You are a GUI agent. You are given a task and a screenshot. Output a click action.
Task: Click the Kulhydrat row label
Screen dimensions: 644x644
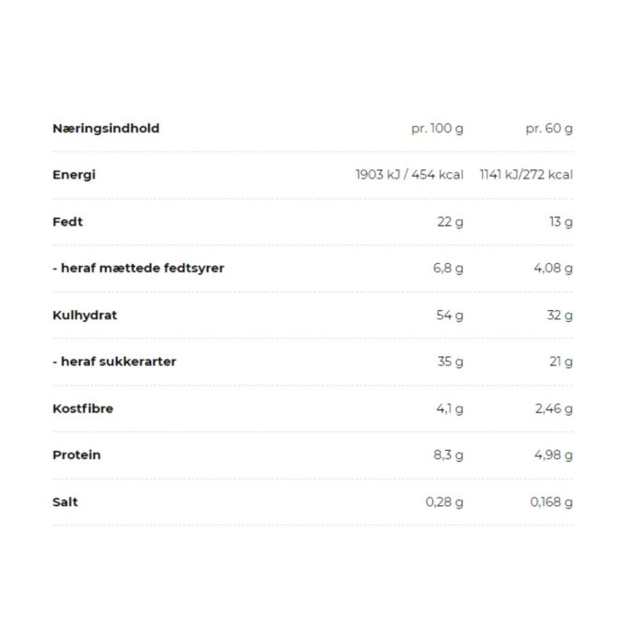click(85, 315)
